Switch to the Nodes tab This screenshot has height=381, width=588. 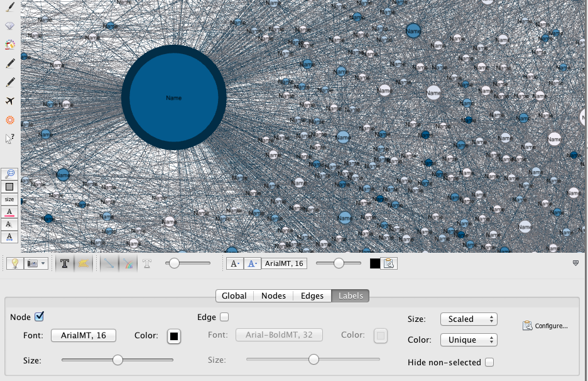(x=273, y=295)
